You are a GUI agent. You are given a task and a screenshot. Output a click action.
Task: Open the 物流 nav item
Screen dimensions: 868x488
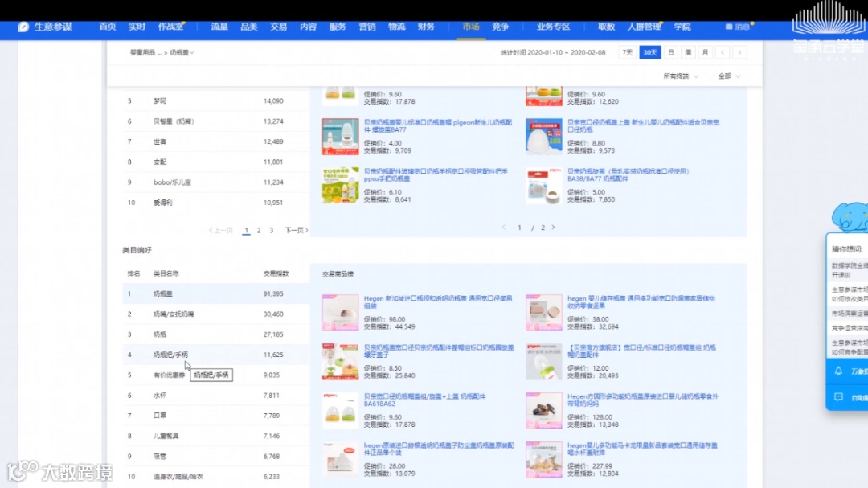pyautogui.click(x=396, y=27)
